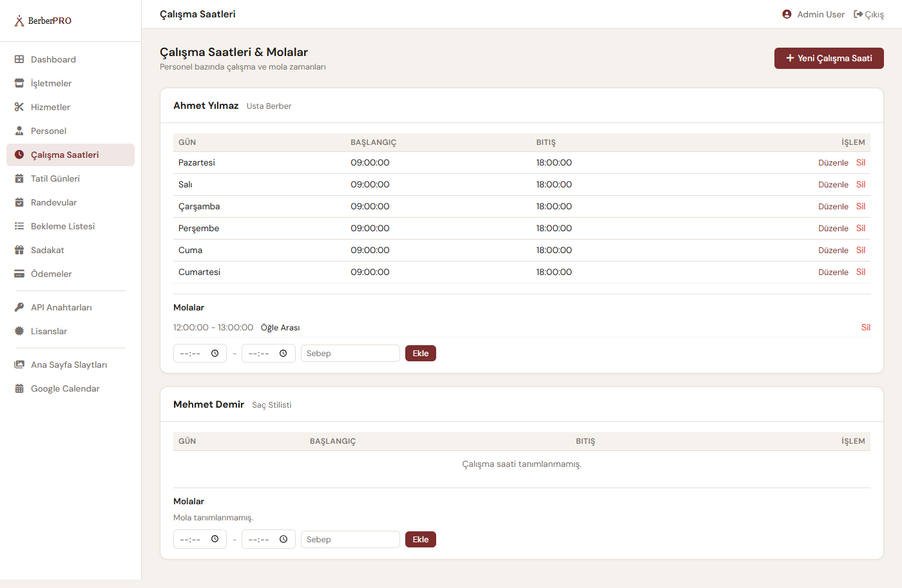The image size is (902, 588).
Task: Delete the Pazartesi row
Action: pyautogui.click(x=861, y=163)
